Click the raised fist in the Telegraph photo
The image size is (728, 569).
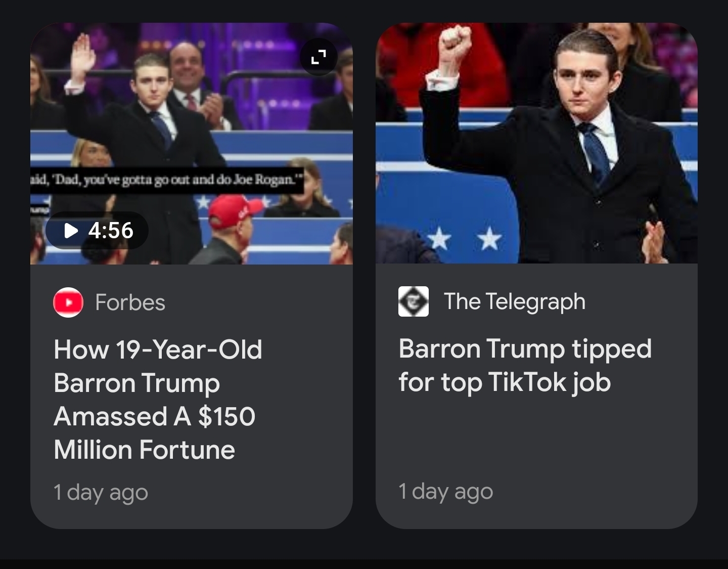coord(454,41)
